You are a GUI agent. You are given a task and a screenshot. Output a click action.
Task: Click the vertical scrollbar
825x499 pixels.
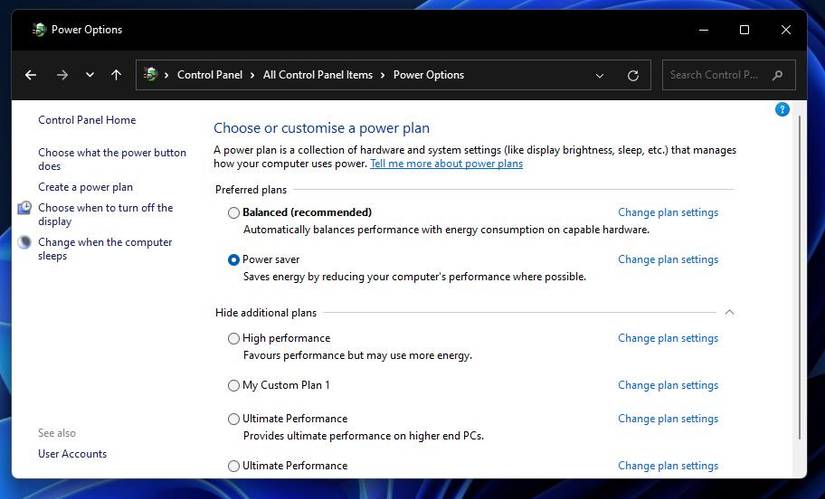(800, 280)
